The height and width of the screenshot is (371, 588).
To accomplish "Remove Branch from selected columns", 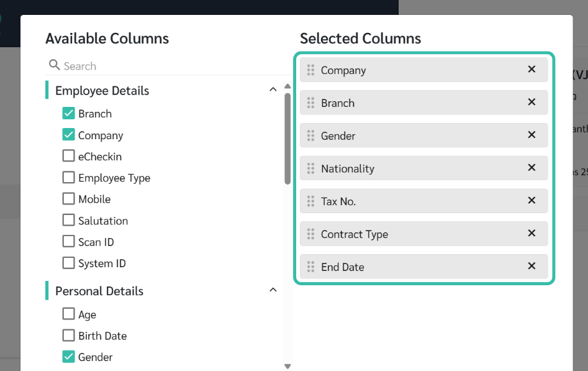I will coord(531,102).
